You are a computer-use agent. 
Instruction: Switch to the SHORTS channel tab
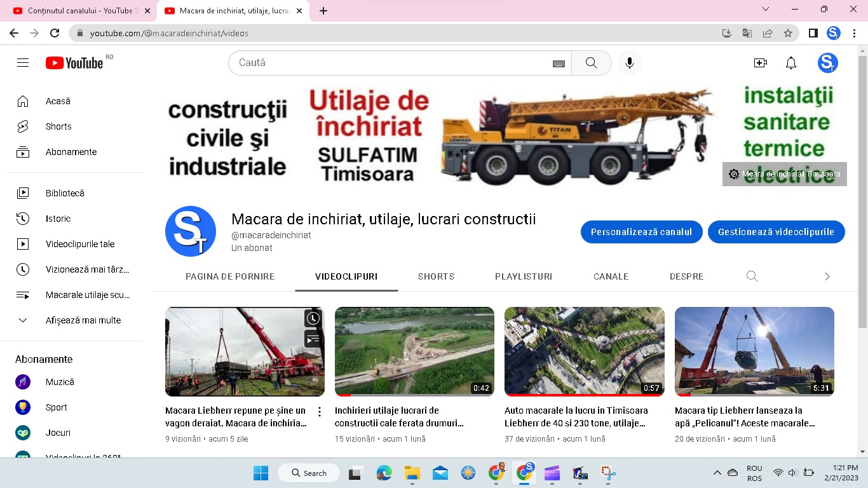click(436, 276)
